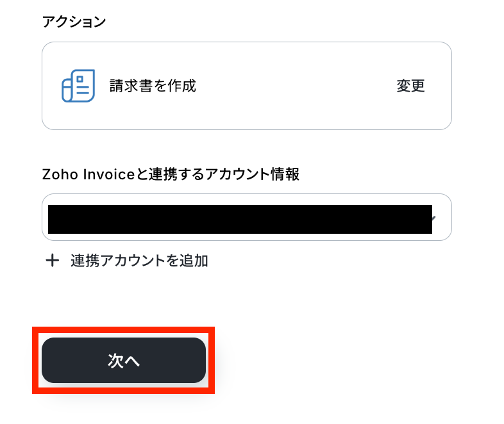Click the 請求書を作成 action title text
Image resolution: width=504 pixels, height=424 pixels.
[153, 86]
